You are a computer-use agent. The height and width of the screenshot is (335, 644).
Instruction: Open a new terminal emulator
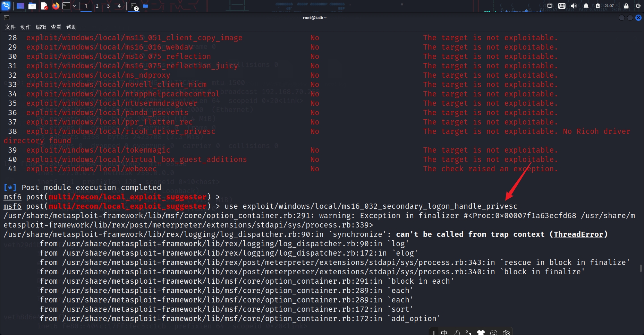click(x=66, y=6)
